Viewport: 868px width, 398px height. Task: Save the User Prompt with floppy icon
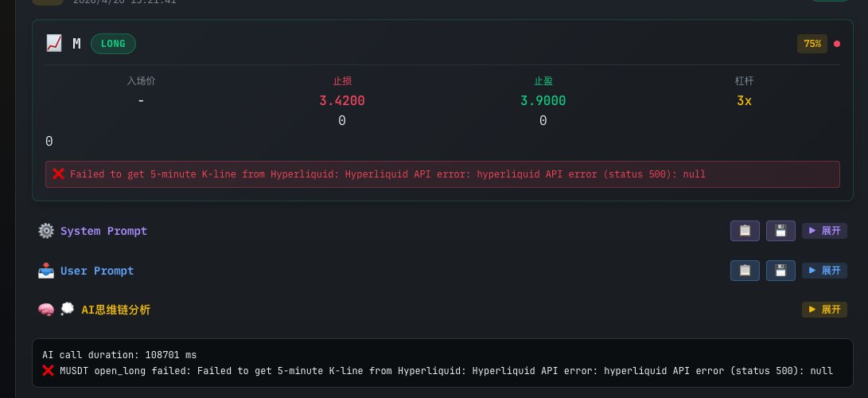pyautogui.click(x=780, y=271)
